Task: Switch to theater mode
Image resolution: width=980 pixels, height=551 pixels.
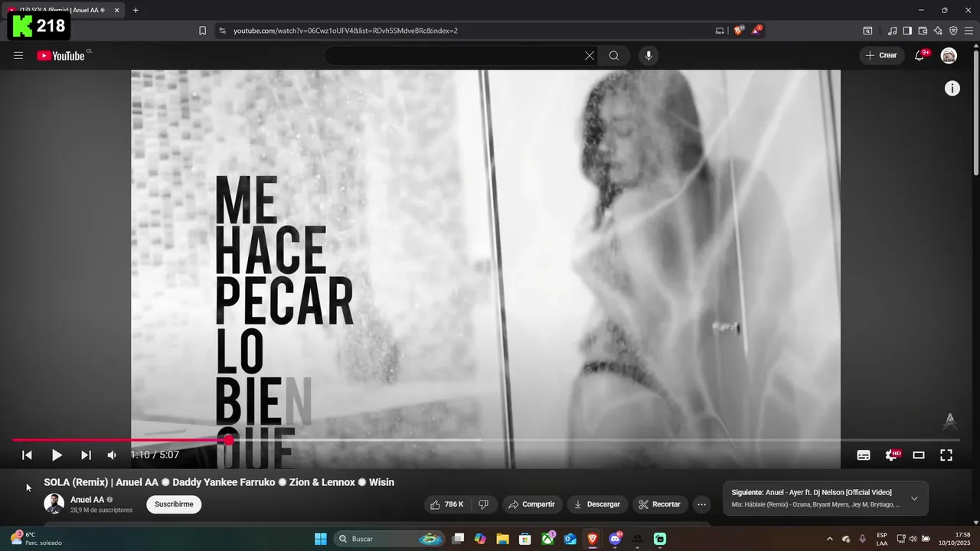Action: [x=919, y=455]
